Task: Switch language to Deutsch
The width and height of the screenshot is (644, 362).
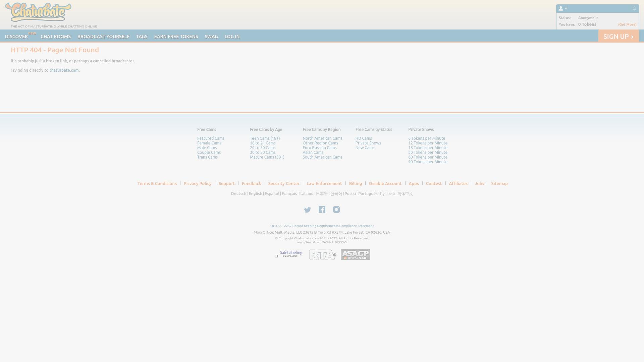Action: click(x=238, y=194)
